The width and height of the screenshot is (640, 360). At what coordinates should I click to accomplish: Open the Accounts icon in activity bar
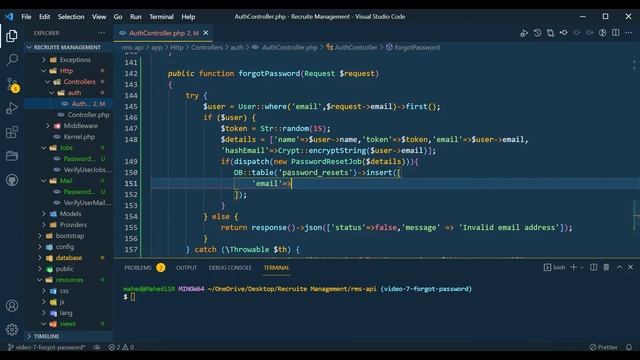(12, 306)
